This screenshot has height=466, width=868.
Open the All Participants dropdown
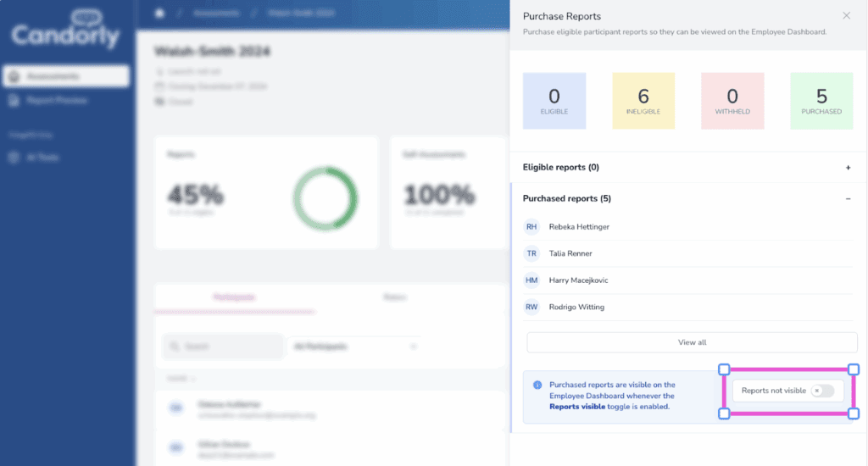tap(354, 347)
